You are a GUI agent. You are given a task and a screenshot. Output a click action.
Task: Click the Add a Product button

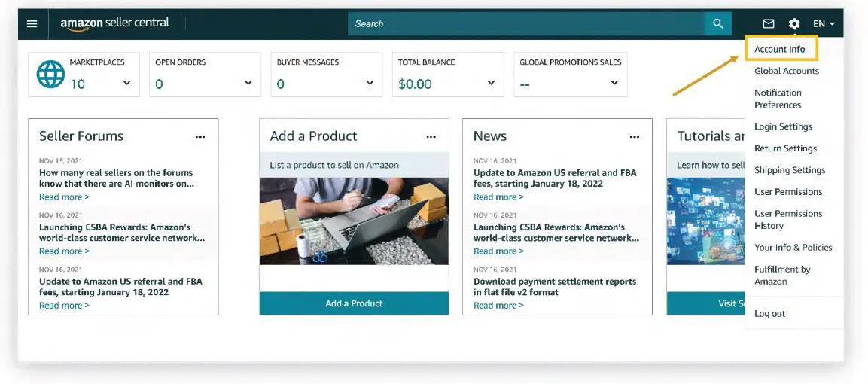[x=355, y=303]
